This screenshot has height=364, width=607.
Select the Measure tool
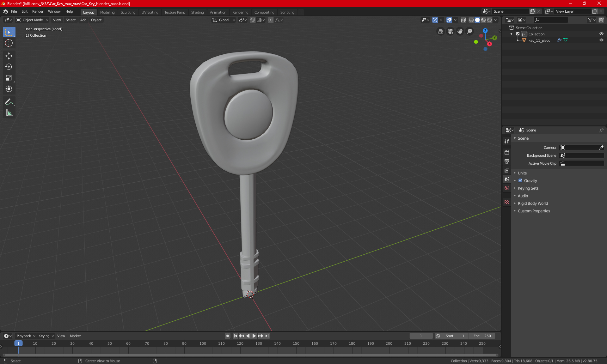pos(9,113)
